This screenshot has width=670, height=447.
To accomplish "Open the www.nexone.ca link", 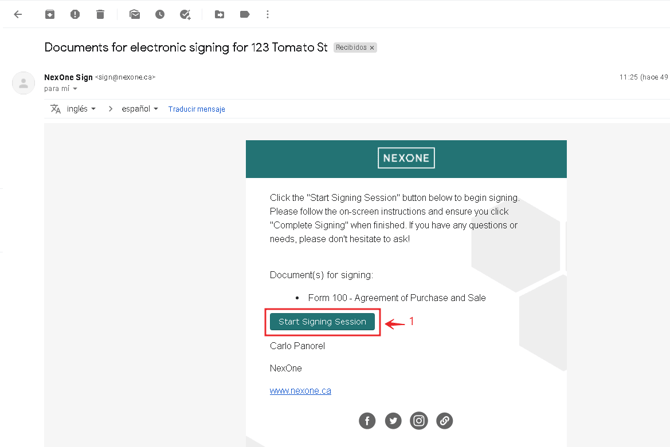I will (x=300, y=391).
